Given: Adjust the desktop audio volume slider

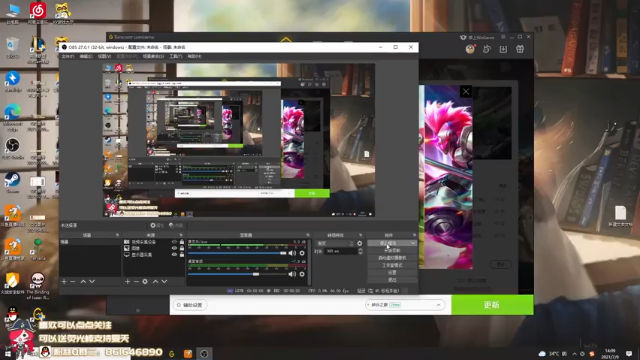Looking at the screenshot, I should [x=237, y=274].
